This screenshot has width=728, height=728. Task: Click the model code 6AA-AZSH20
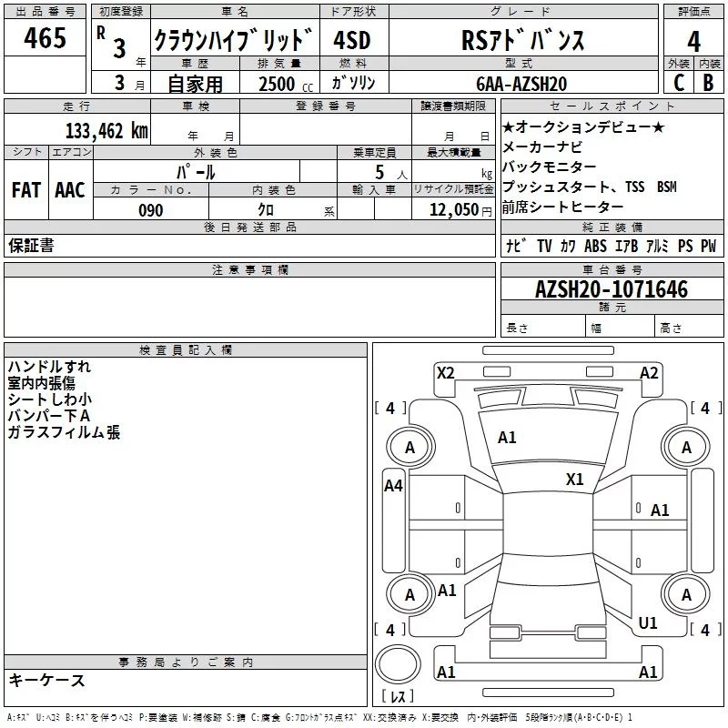click(521, 83)
